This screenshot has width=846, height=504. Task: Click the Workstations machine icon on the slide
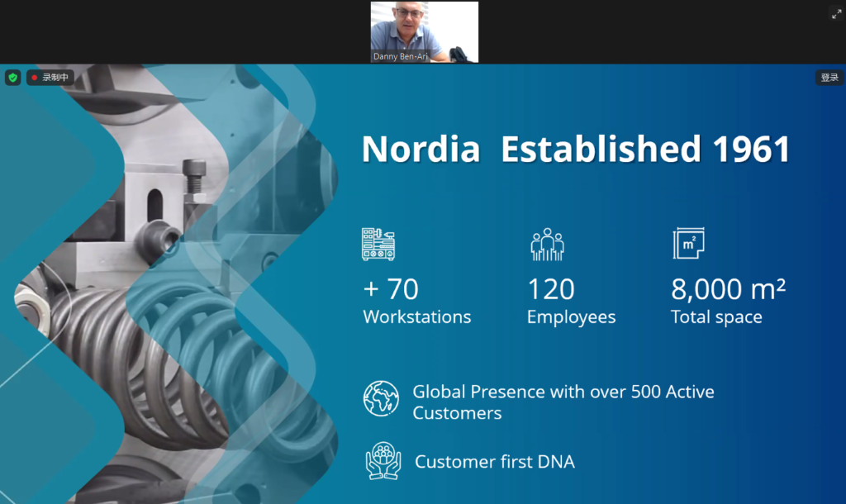tap(378, 245)
